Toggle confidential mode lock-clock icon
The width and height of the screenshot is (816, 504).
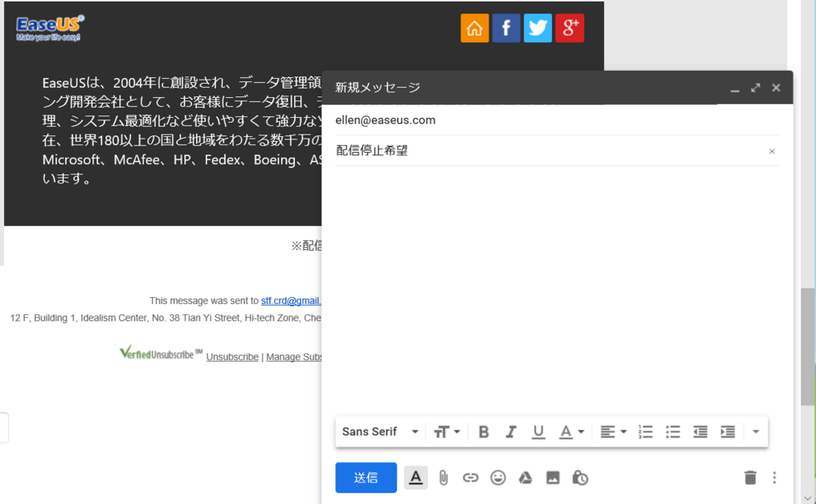pos(580,478)
